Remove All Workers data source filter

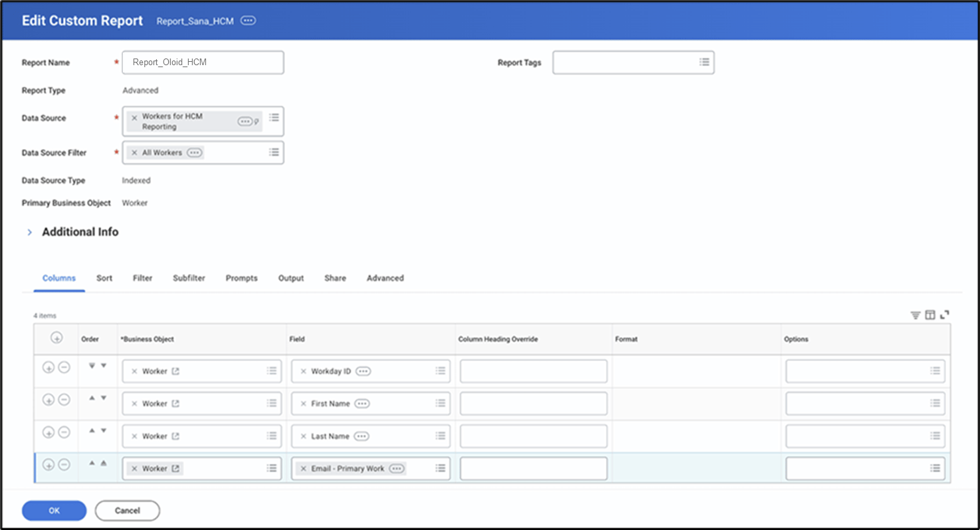[x=134, y=152]
